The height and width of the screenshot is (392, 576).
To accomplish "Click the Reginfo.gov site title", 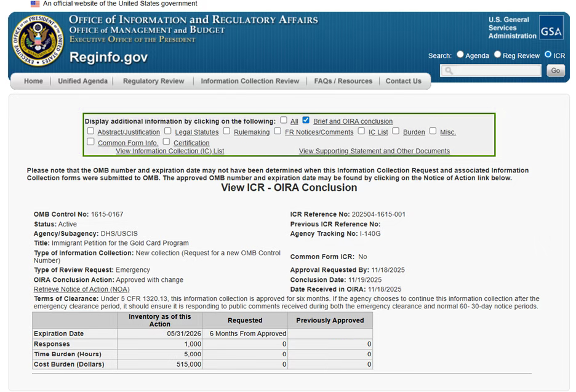I will point(108,58).
